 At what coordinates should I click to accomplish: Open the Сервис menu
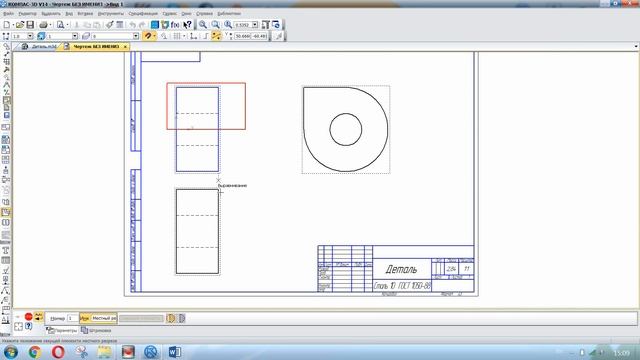pos(170,13)
